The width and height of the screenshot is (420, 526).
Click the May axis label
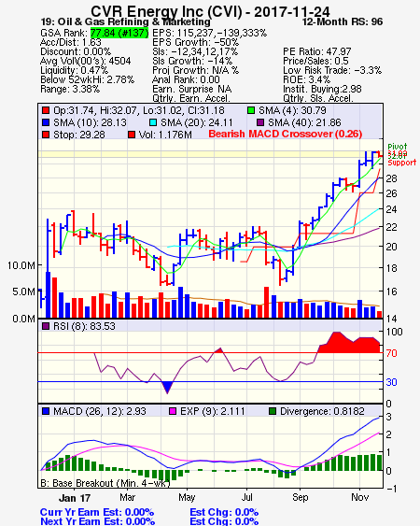point(187,497)
